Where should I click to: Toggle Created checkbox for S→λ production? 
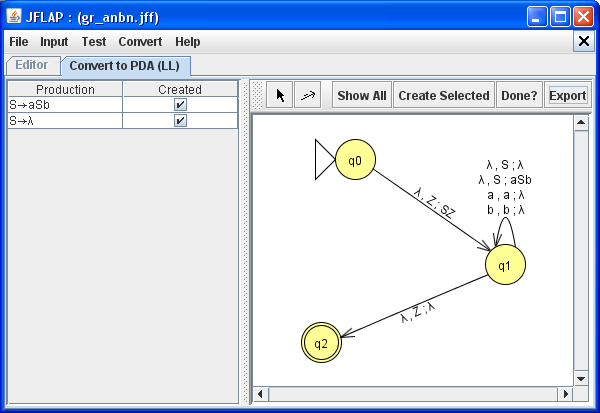pos(180,120)
